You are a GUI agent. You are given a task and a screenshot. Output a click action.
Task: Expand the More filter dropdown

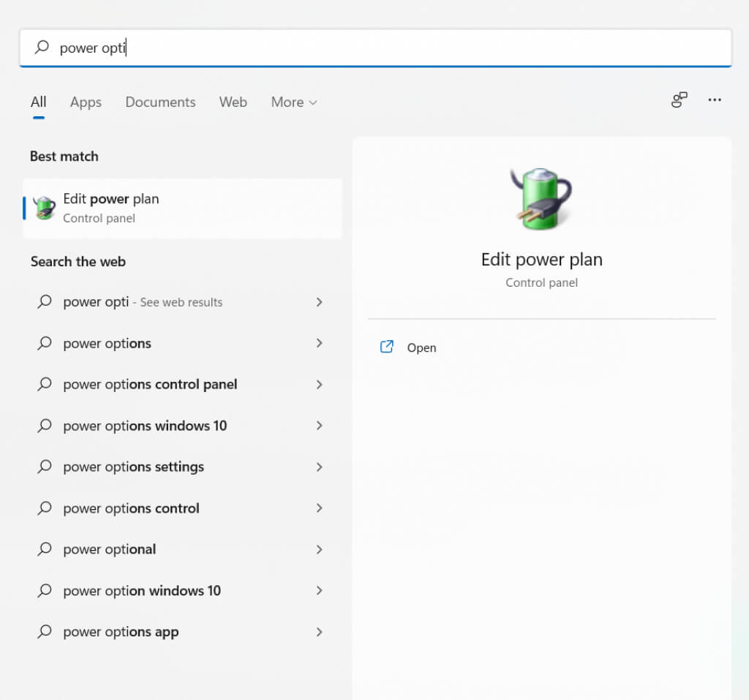pos(294,102)
